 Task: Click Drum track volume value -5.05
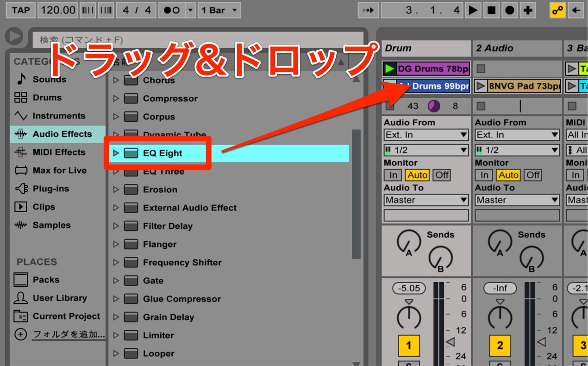click(x=409, y=288)
